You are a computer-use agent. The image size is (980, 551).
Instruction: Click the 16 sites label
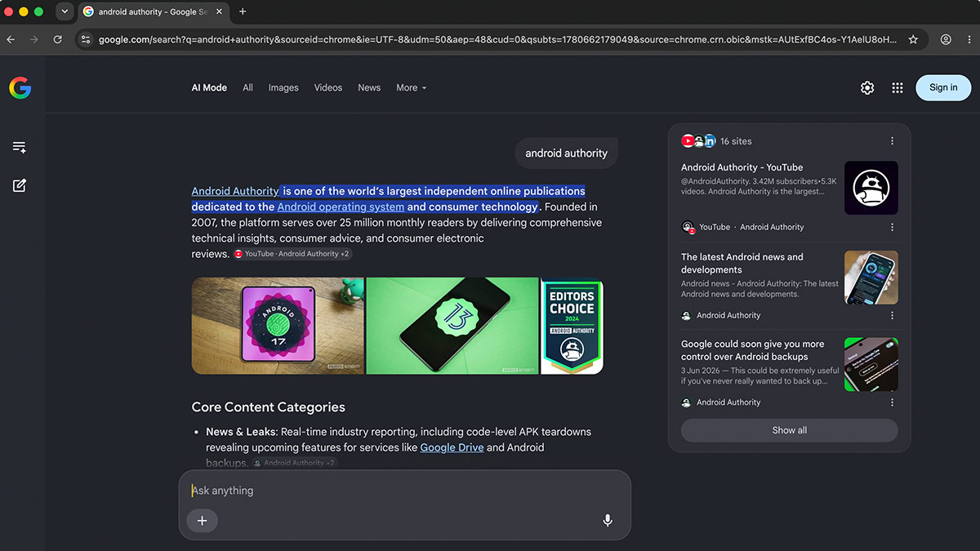click(736, 141)
